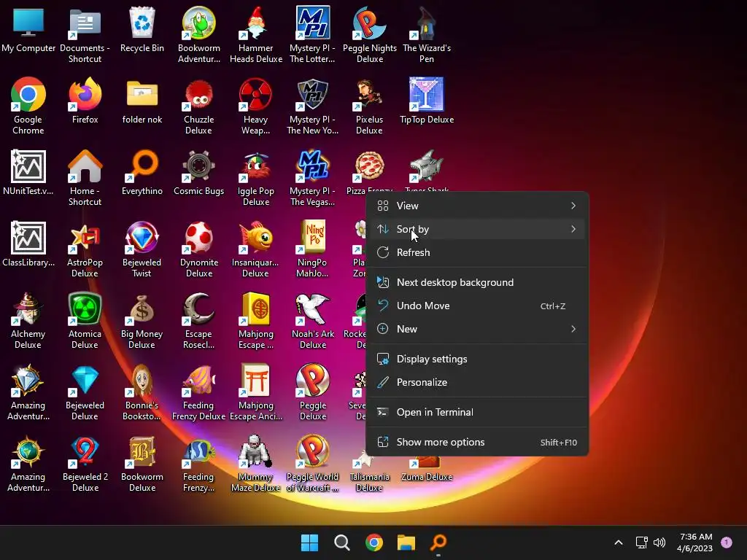Click Show more options

(x=477, y=443)
